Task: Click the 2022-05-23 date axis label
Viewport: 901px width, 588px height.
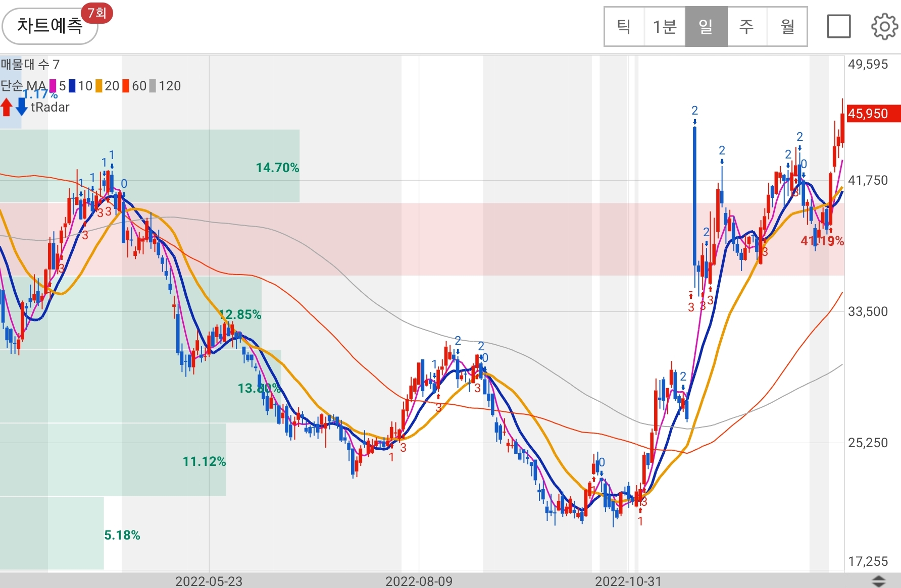Action: point(209,581)
